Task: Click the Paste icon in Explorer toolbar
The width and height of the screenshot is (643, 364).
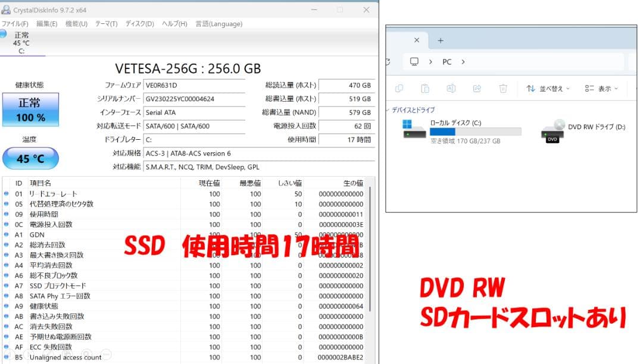Action: pyautogui.click(x=426, y=88)
